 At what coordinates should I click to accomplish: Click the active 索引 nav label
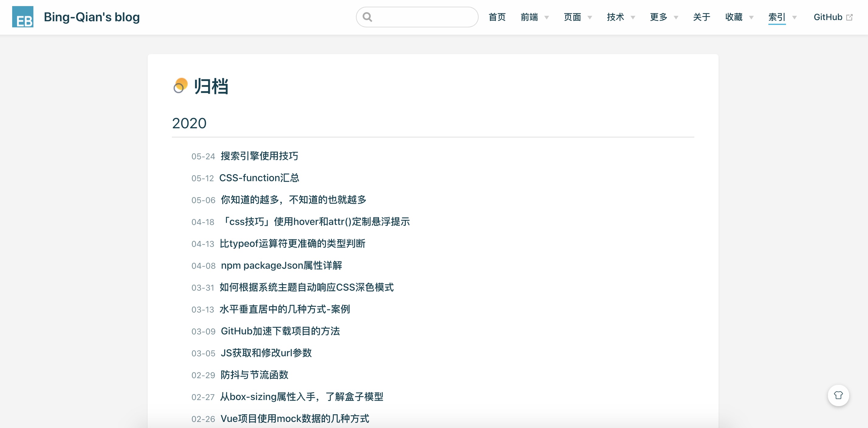coord(777,17)
